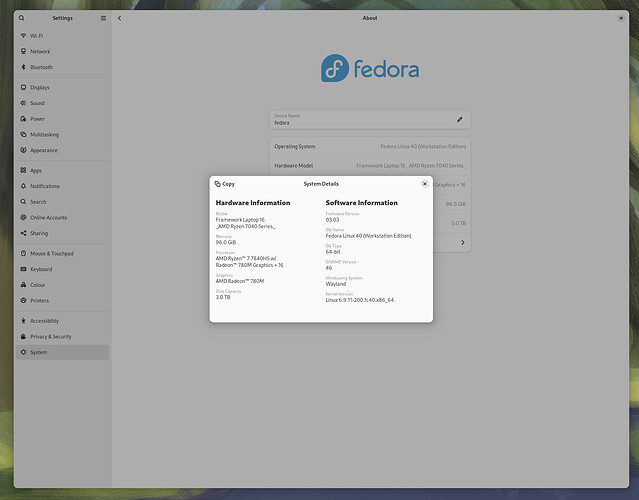Click the 64-bit OS type value
The width and height of the screenshot is (639, 500).
pyautogui.click(x=333, y=252)
